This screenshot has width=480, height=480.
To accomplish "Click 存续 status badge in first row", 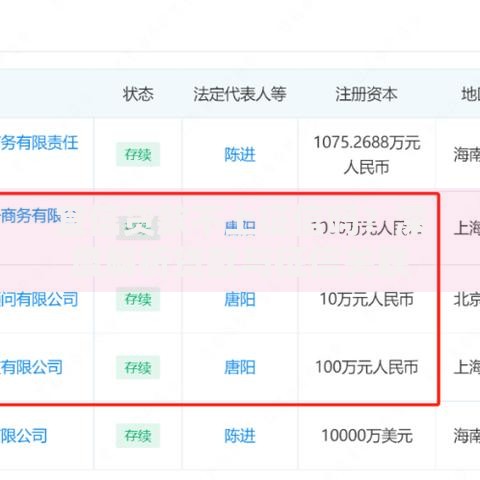I will (x=138, y=155).
